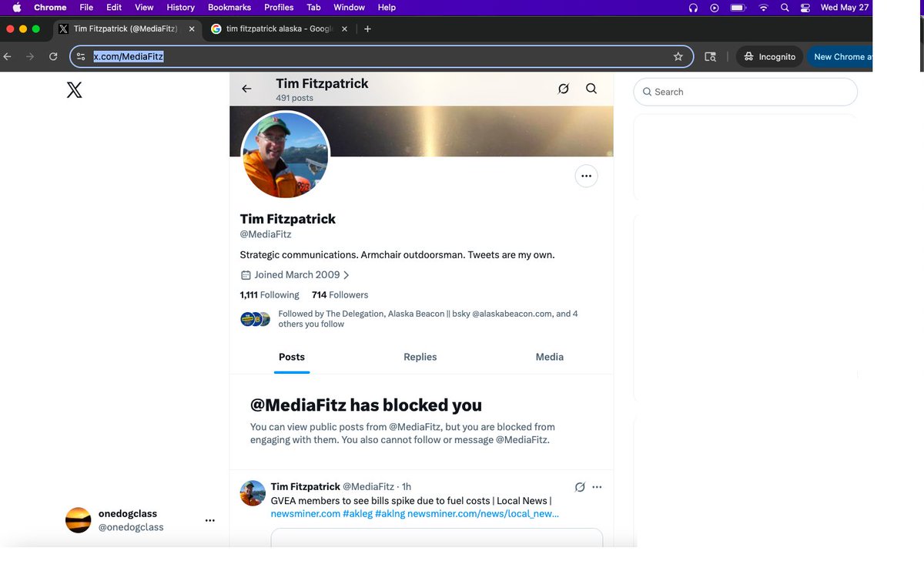Open more options on the GVEA post
Image resolution: width=924 pixels, height=578 pixels.
click(597, 487)
